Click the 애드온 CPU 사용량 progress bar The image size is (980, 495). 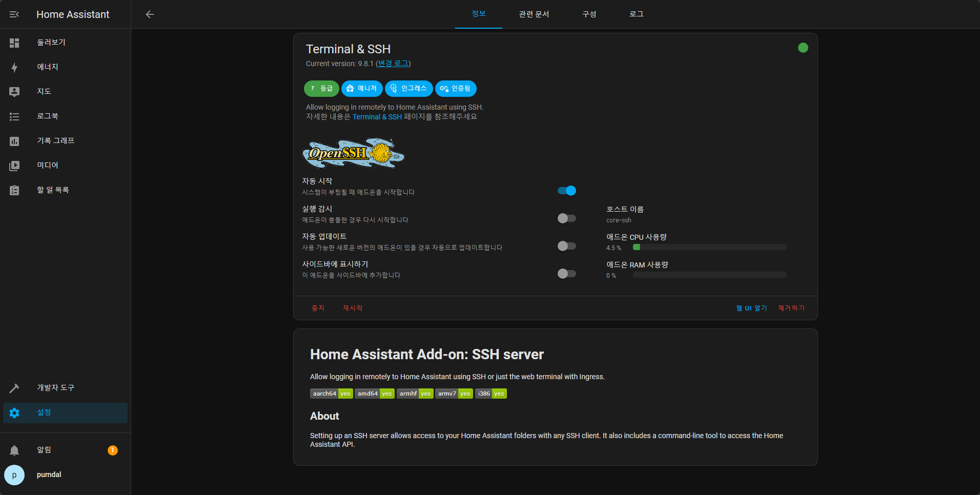(710, 247)
